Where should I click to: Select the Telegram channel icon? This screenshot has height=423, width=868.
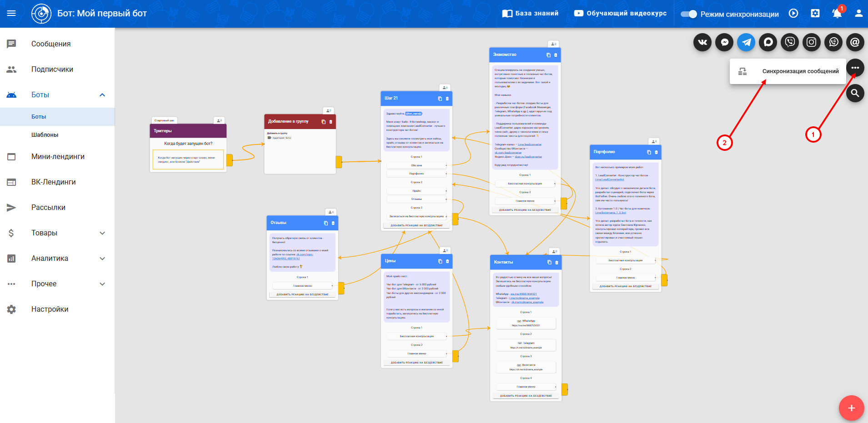[746, 42]
